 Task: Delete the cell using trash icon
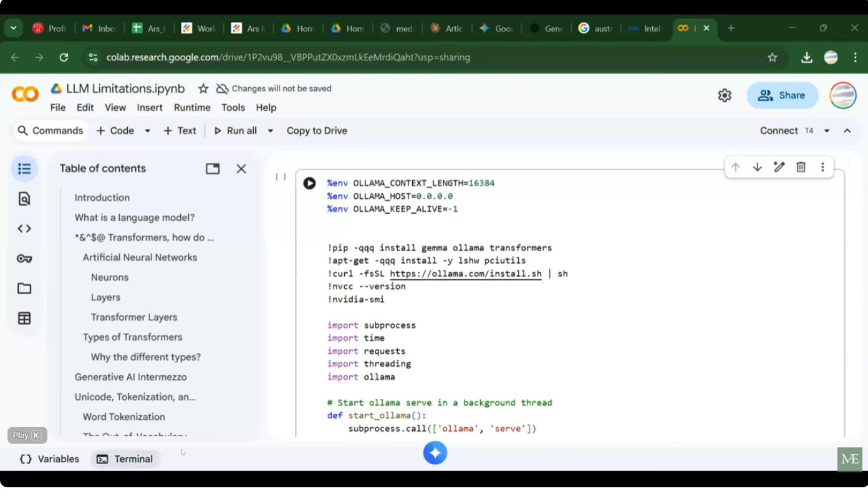click(801, 167)
